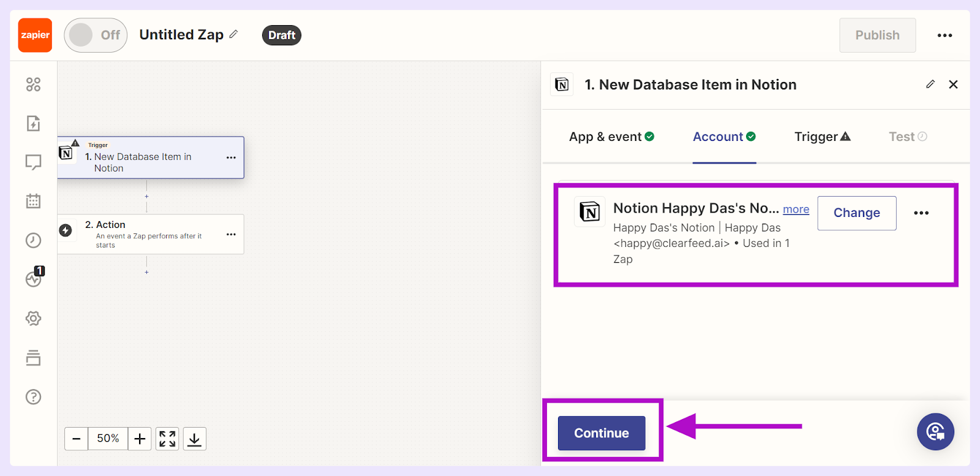Click the fit-to-screen expand icon
This screenshot has height=476, width=980.
pyautogui.click(x=167, y=439)
